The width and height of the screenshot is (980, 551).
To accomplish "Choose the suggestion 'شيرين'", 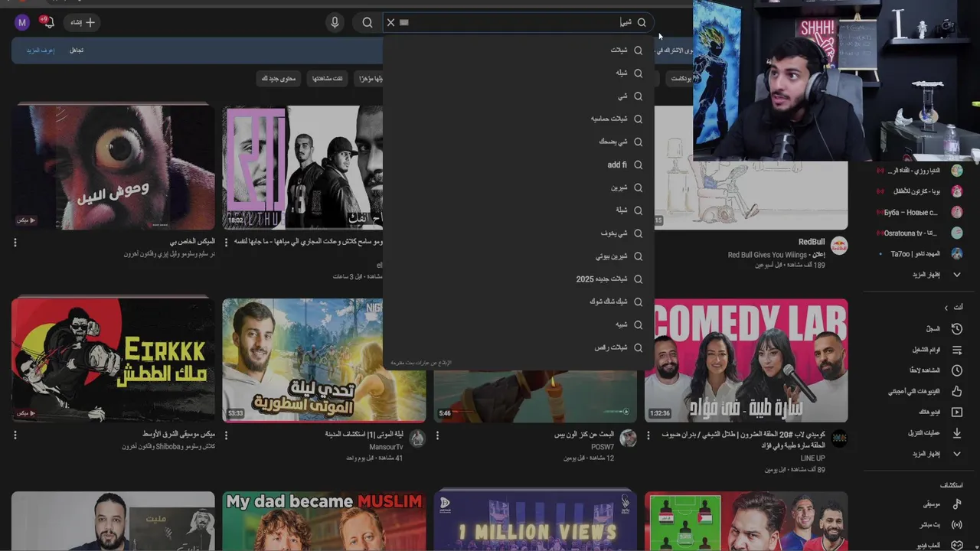I will [x=518, y=187].
